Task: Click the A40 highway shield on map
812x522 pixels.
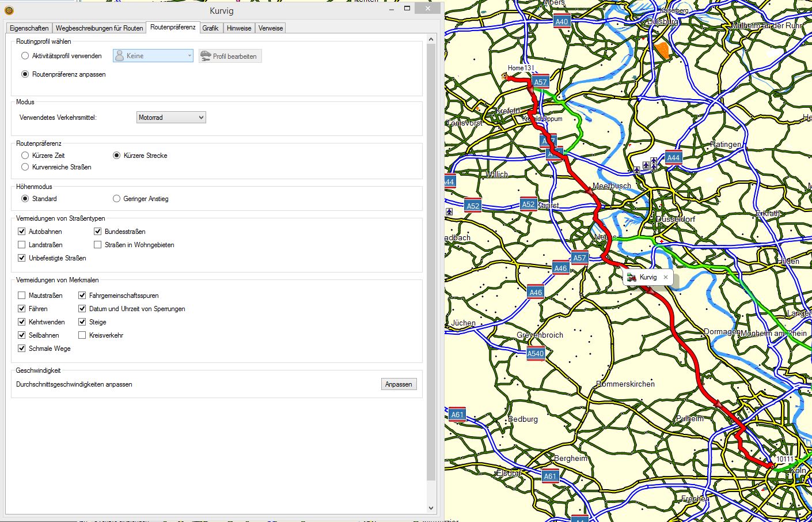Action: [x=561, y=22]
